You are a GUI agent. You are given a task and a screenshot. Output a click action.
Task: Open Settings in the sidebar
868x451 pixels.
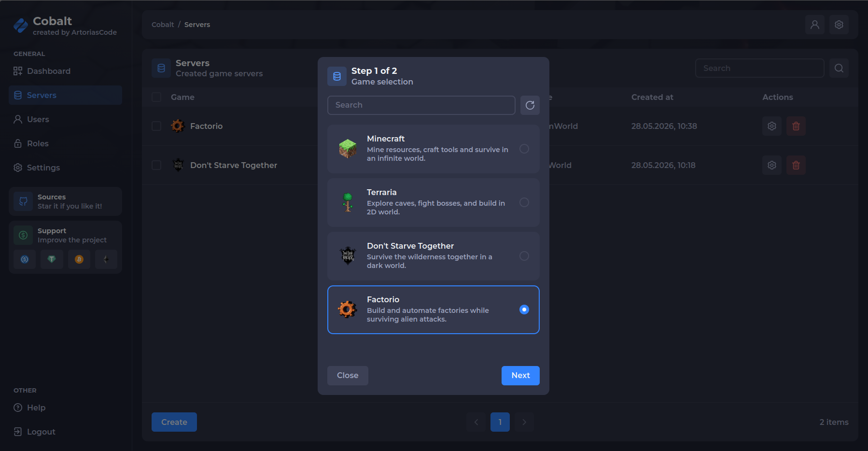click(65, 168)
